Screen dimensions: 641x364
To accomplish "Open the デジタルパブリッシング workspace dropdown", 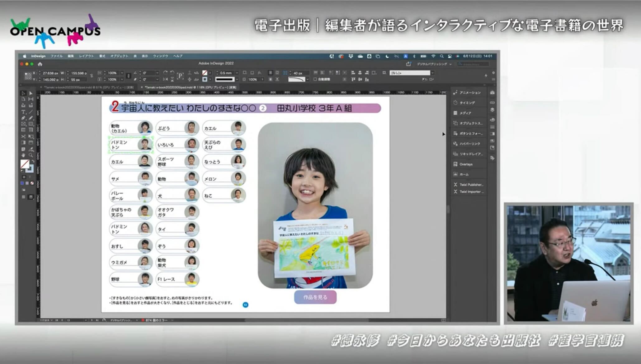I will click(x=434, y=64).
